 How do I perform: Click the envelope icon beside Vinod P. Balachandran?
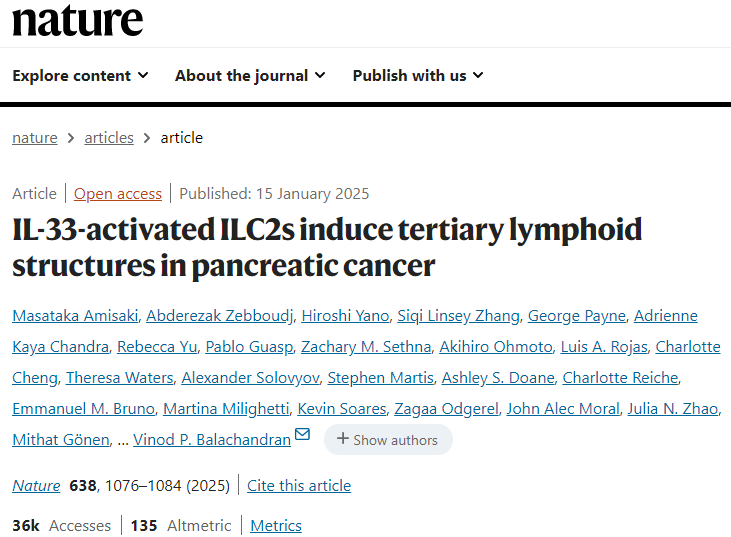pos(303,434)
